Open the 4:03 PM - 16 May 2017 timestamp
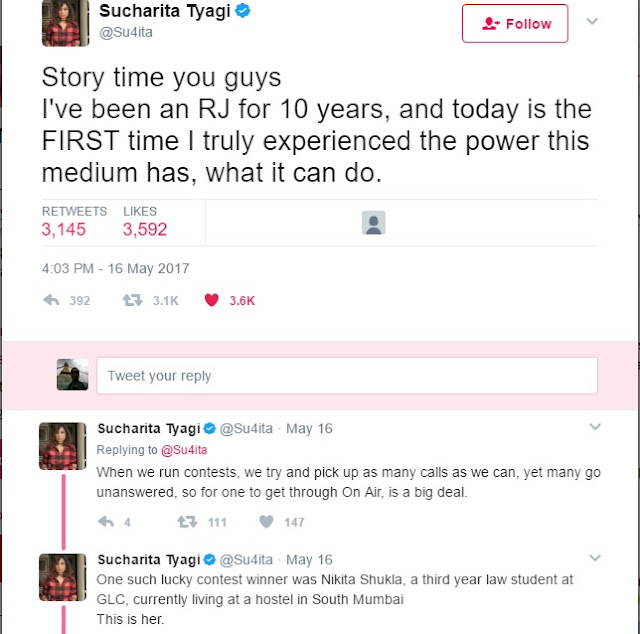This screenshot has width=640, height=634. point(116,269)
